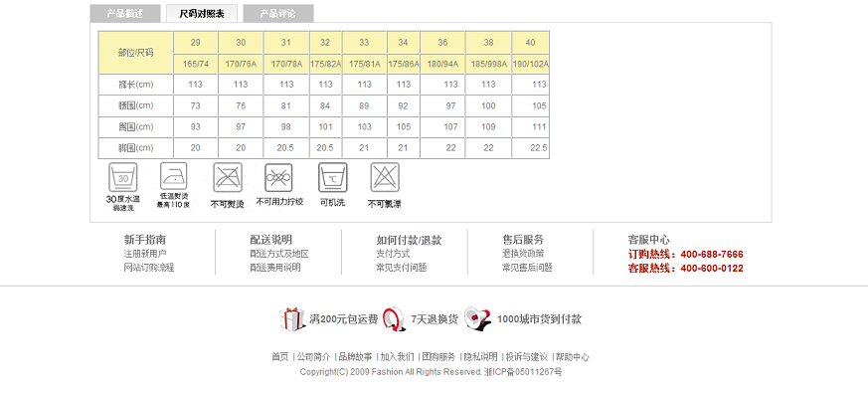This screenshot has height=395, width=868.
Task: Open 常见支付问题
Action: tap(402, 268)
